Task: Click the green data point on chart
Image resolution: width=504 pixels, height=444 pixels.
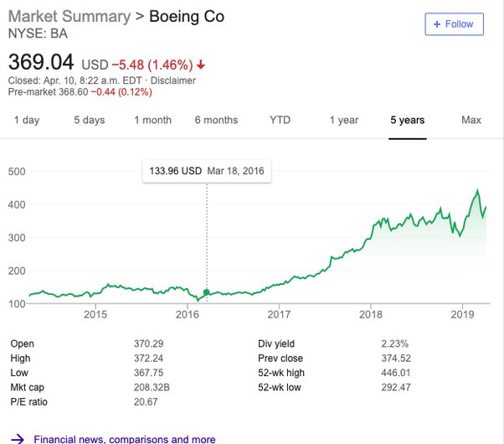Action: (x=207, y=292)
